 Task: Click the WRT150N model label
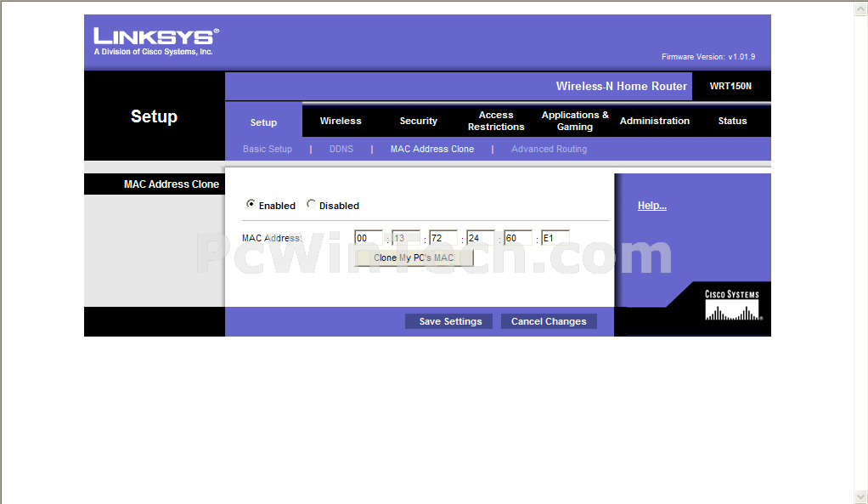coord(730,86)
